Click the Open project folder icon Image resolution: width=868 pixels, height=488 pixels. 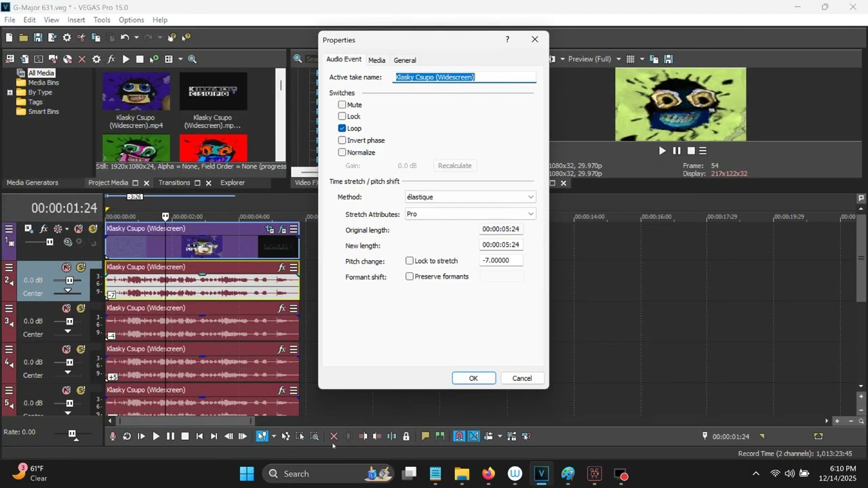click(24, 38)
